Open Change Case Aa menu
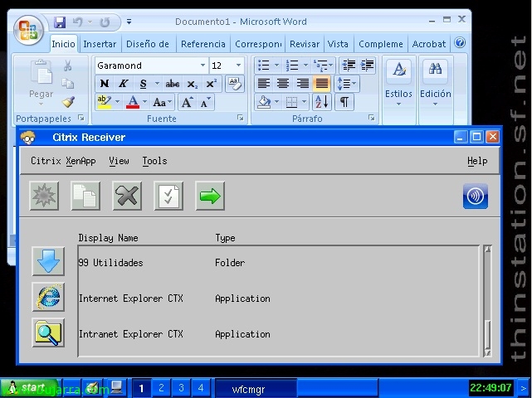Screen dimensions: 532x398 click(x=162, y=102)
